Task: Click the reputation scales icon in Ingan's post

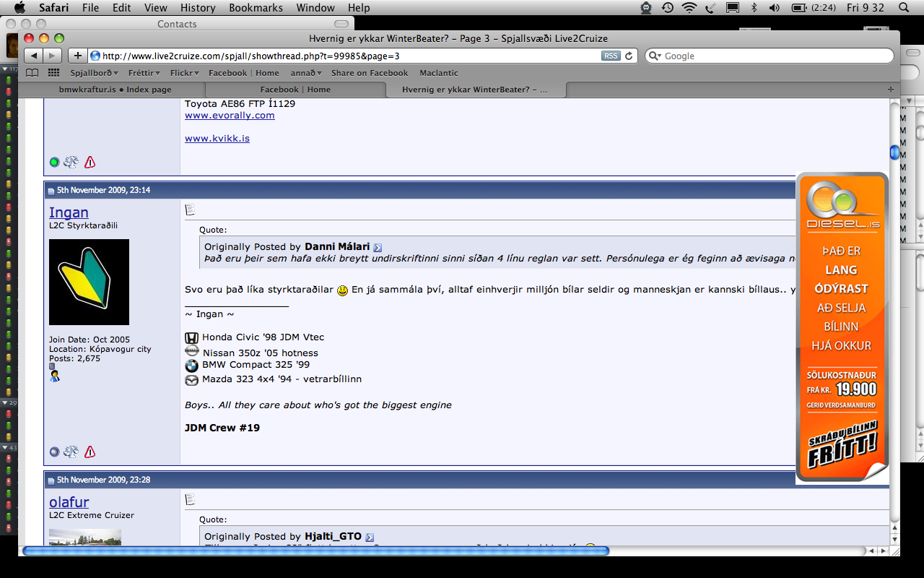Action: point(71,452)
